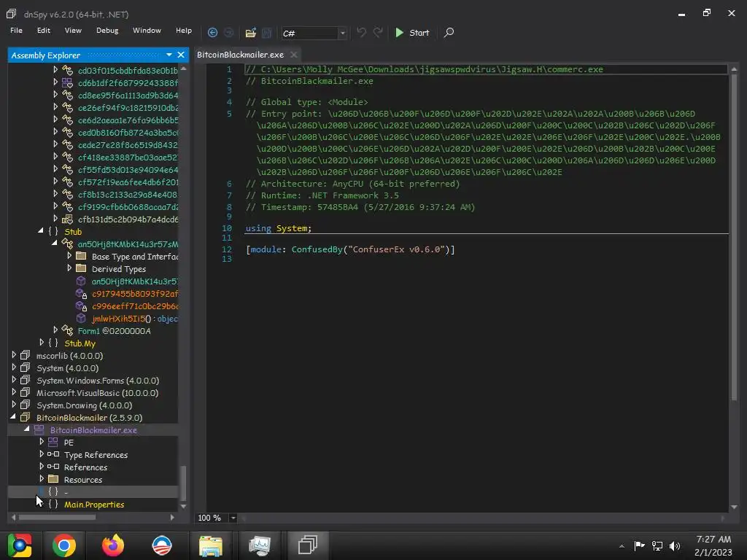The height and width of the screenshot is (560, 747).
Task: Click the Redo toolbar icon
Action: (379, 32)
